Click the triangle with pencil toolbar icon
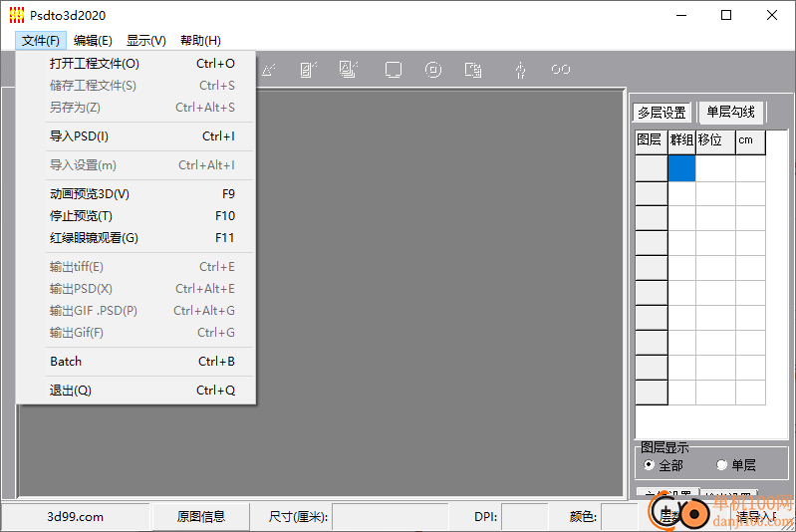Screen dimensions: 796x532 click(269, 70)
